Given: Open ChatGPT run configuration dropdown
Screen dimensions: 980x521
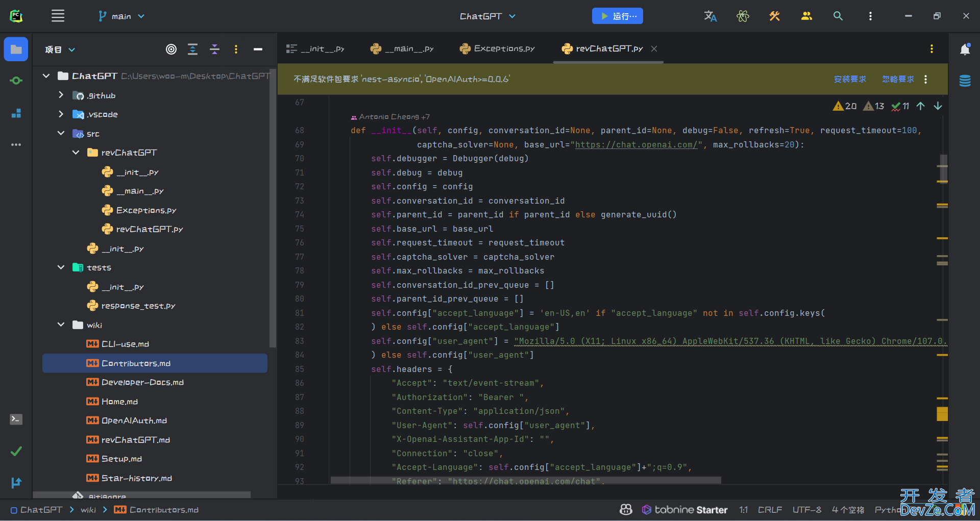Looking at the screenshot, I should tap(487, 16).
